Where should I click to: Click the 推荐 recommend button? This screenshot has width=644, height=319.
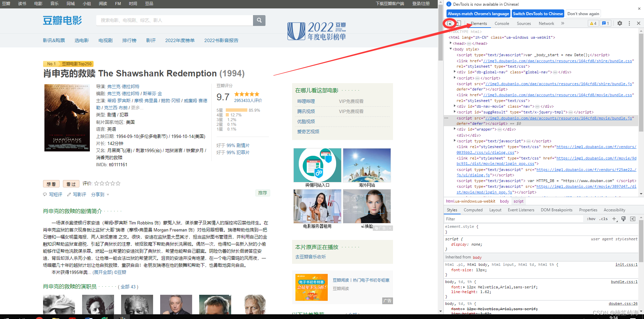[262, 193]
